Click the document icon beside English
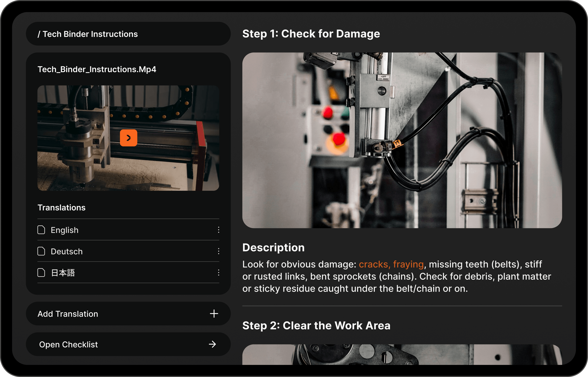 pyautogui.click(x=41, y=230)
